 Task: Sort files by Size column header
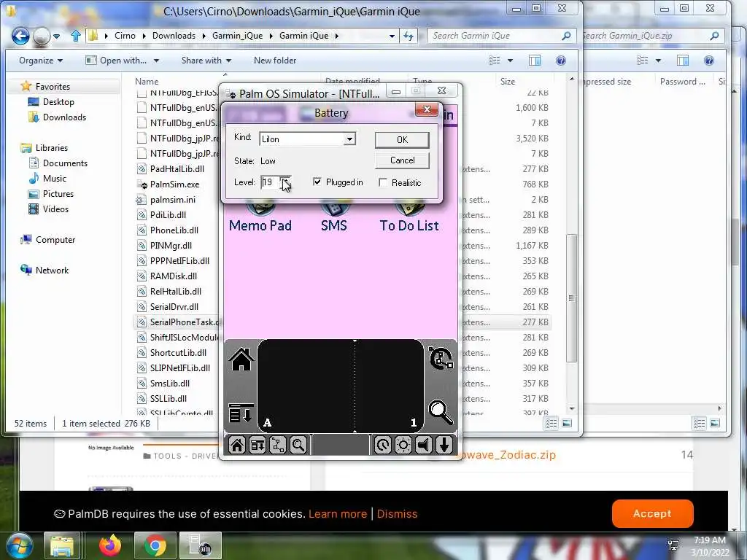(508, 82)
